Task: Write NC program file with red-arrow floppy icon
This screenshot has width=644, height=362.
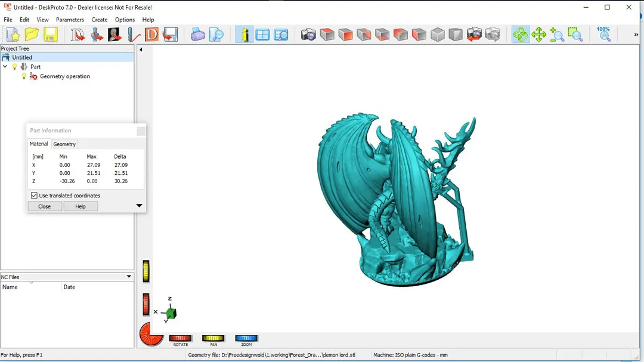Action: (170, 35)
